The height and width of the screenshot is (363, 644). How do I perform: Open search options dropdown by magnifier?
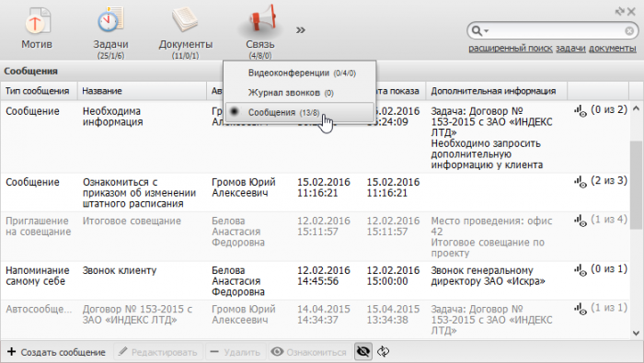click(479, 30)
